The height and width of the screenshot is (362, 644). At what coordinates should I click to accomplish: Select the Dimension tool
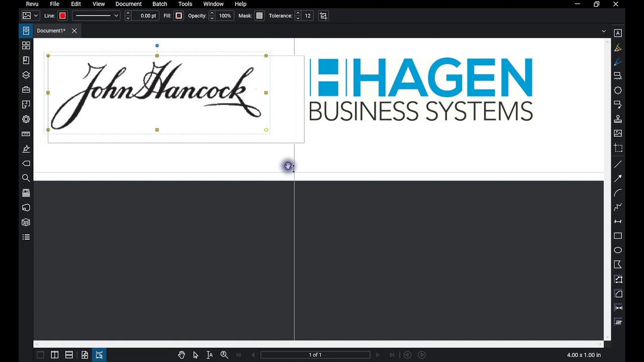618,222
